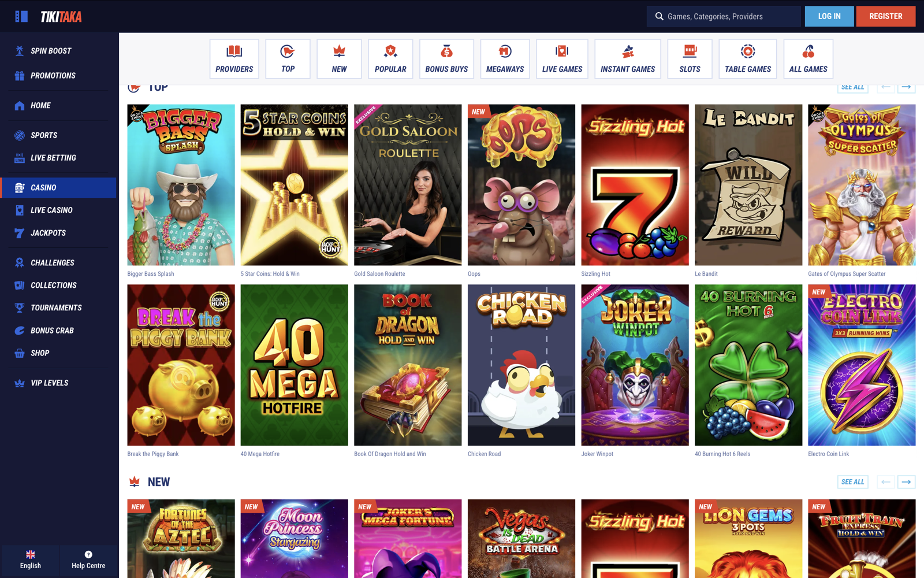Open the Help Centre
The width and height of the screenshot is (924, 578).
point(88,560)
